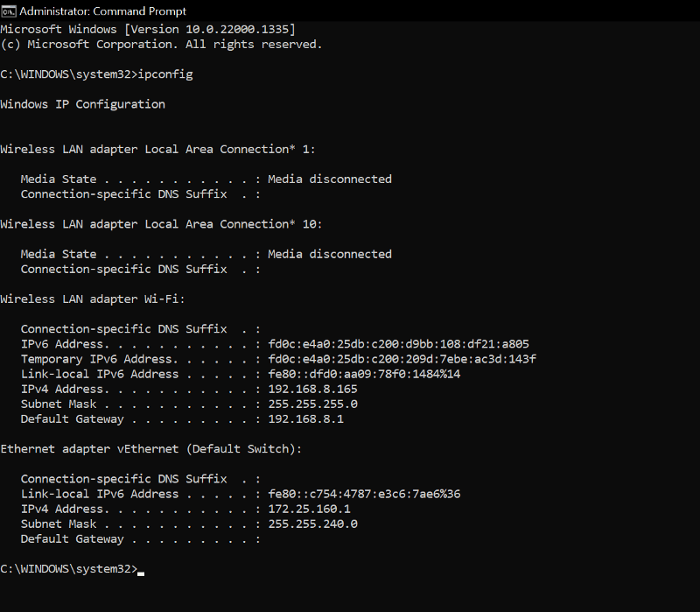The height and width of the screenshot is (612, 700).
Task: Click the typed ipconfig command
Action: [x=165, y=74]
